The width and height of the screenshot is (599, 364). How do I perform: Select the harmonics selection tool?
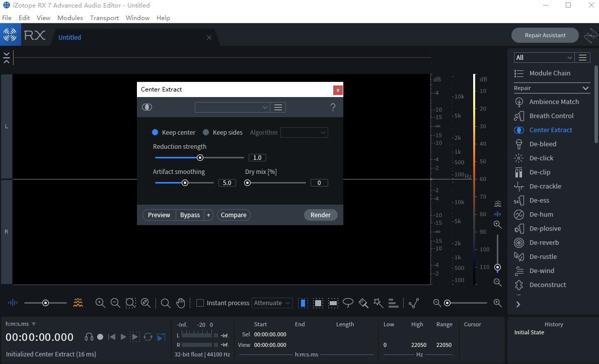(x=393, y=303)
